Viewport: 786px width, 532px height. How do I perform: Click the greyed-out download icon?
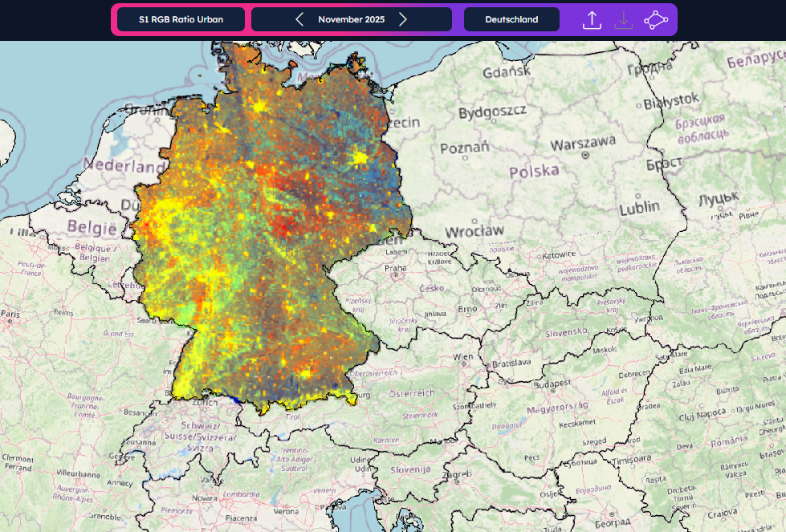point(623,20)
